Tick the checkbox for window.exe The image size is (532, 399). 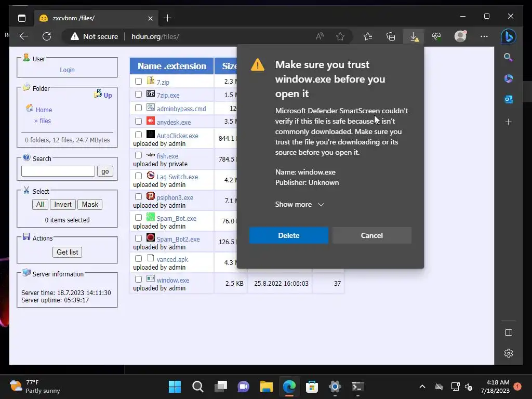coord(138,279)
